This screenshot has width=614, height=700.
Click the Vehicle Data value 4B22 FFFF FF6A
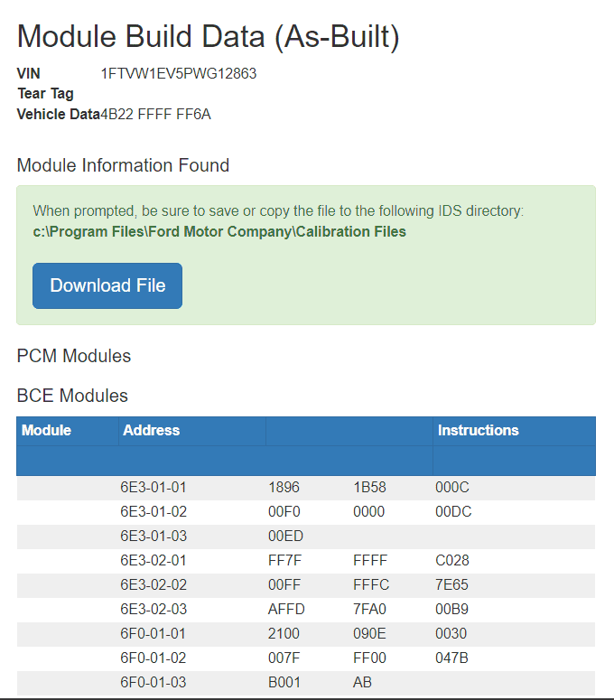coord(155,115)
